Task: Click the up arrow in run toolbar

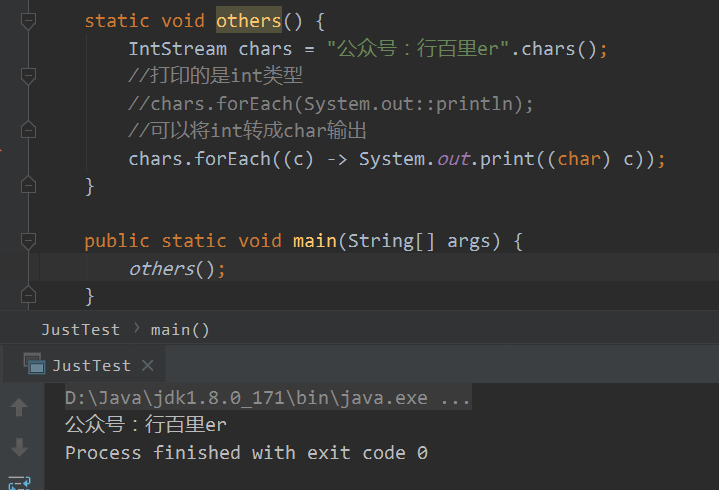Action: [x=19, y=407]
